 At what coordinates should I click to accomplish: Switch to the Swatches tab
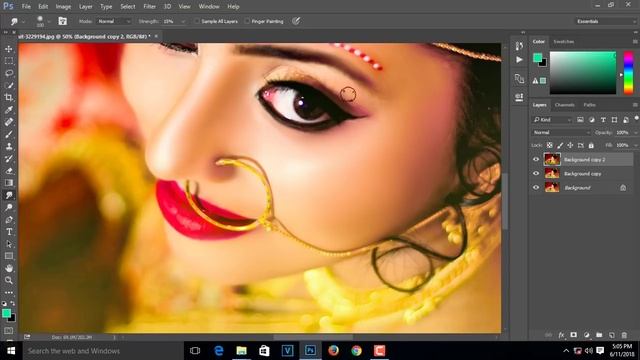(x=564, y=42)
